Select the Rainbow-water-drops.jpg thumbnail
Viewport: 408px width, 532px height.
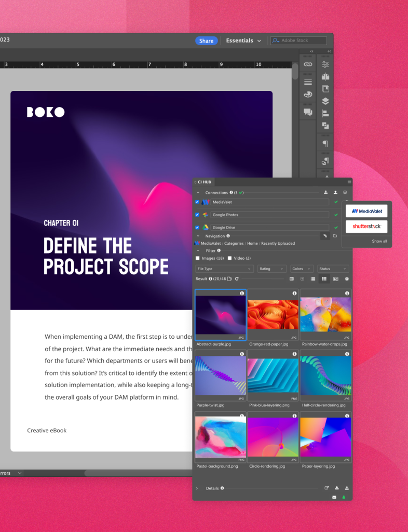click(325, 314)
